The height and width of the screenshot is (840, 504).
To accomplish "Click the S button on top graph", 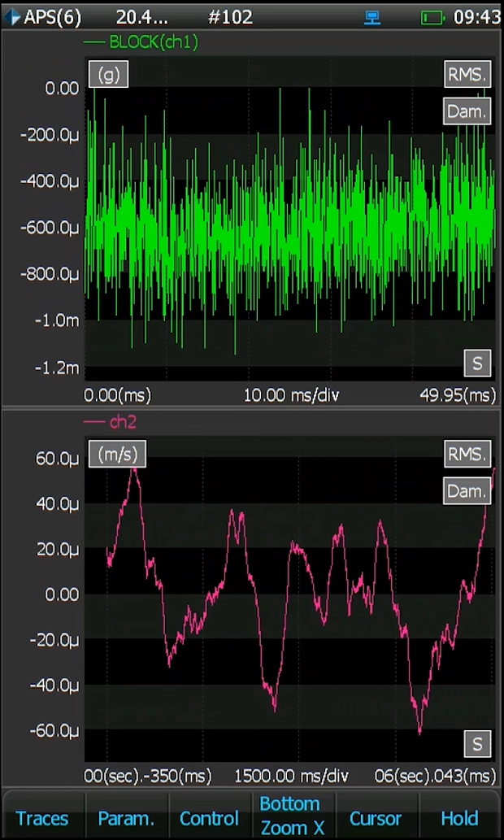I will pos(477,363).
